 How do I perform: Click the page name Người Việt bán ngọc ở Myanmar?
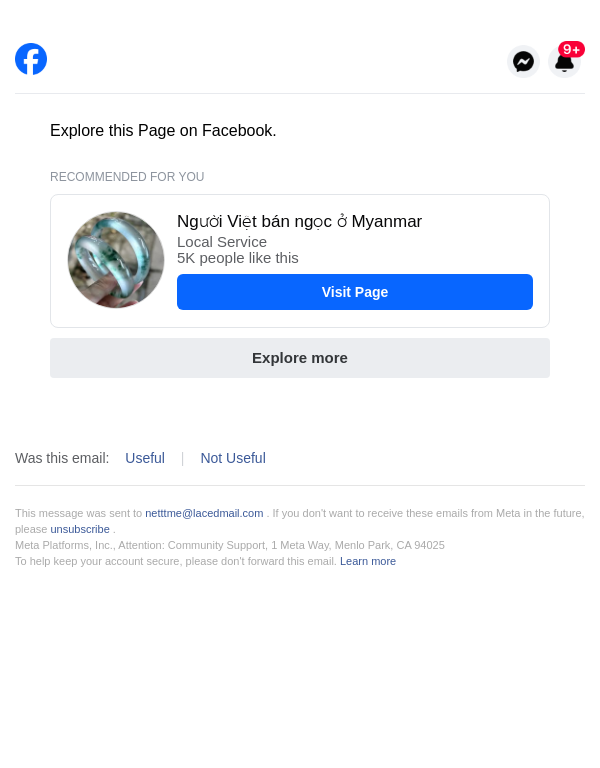tap(299, 221)
